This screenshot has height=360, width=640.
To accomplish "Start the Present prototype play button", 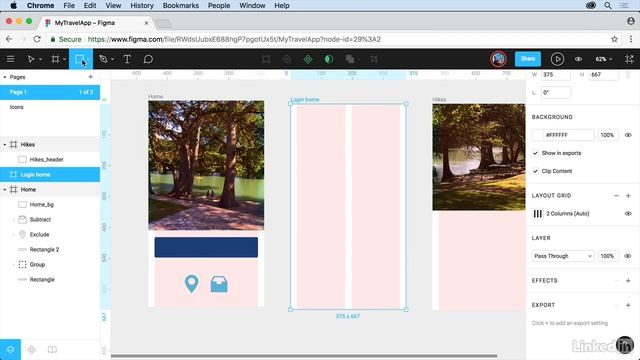I will point(557,59).
